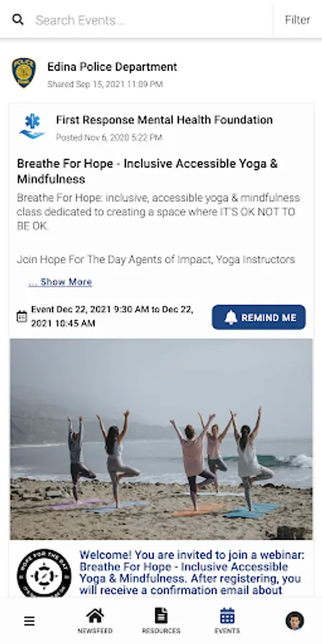The image size is (322, 644).
Task: Tap the Hope For The Day logo
Action: pyautogui.click(x=44, y=574)
